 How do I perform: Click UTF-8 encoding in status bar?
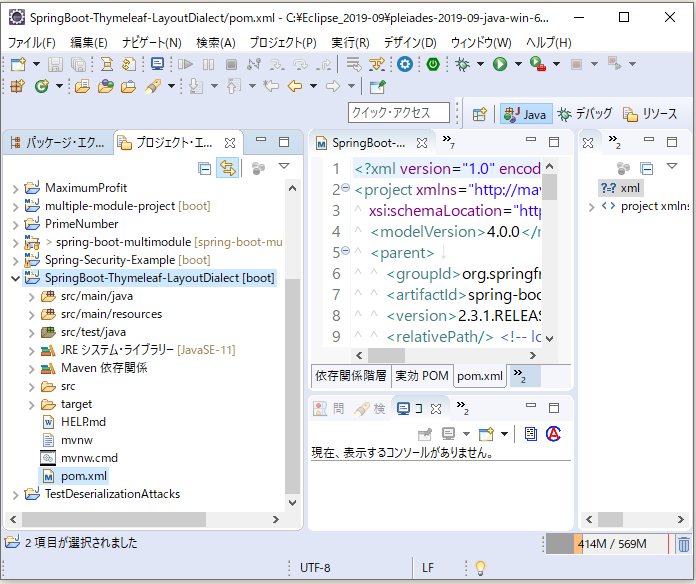(315, 568)
